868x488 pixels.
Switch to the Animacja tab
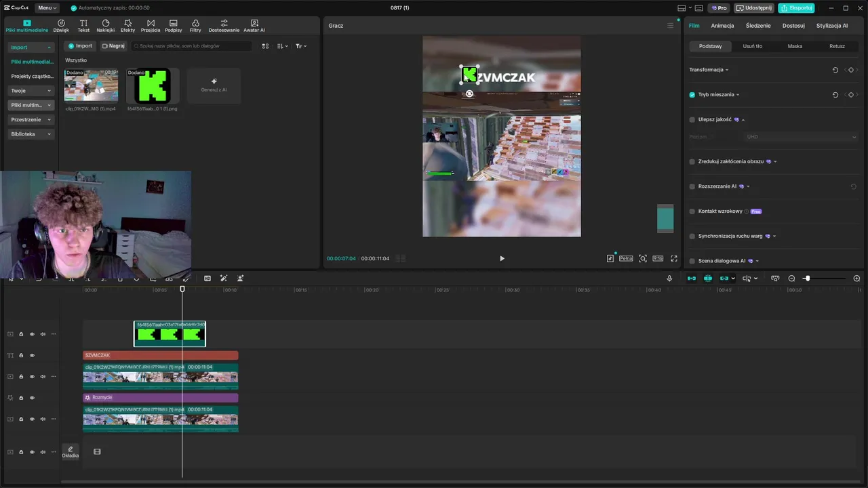pyautogui.click(x=722, y=26)
